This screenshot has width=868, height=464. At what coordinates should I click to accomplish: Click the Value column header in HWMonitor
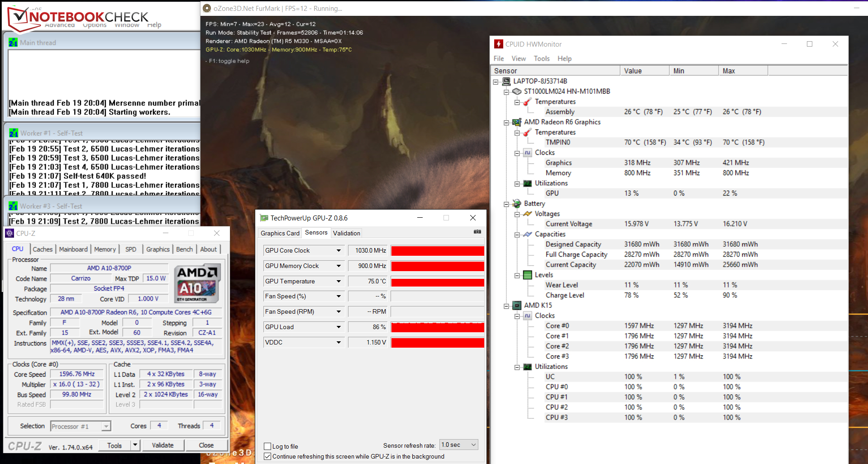click(645, 71)
